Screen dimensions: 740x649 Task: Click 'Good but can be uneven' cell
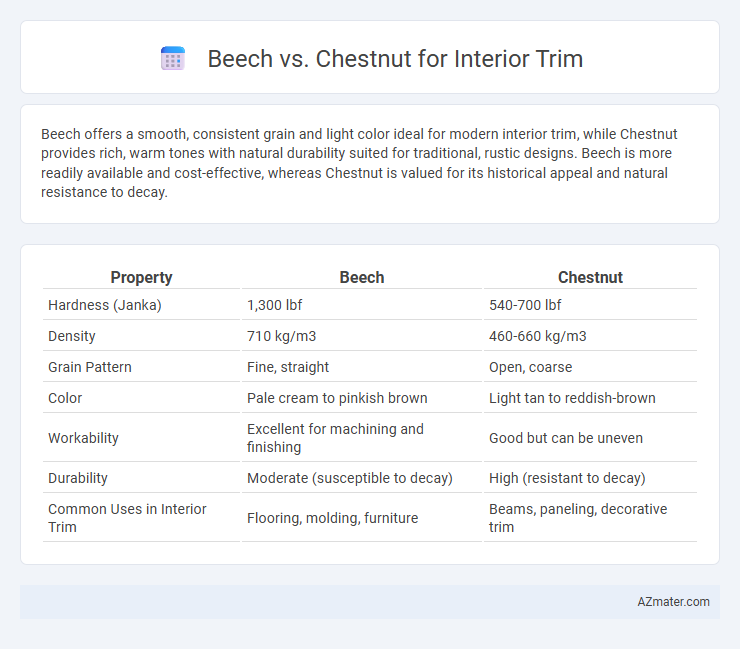pyautogui.click(x=566, y=438)
